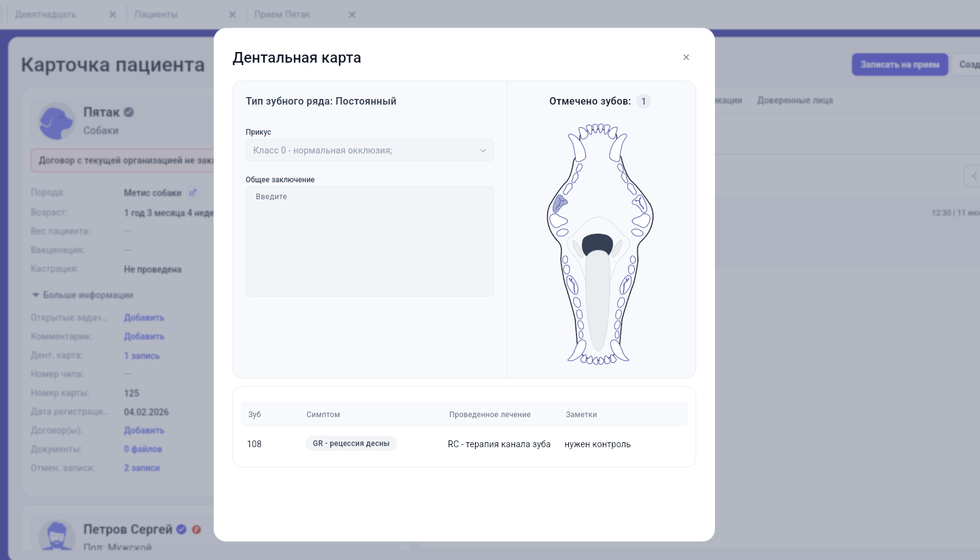Click the Записать на прием button
This screenshot has width=980, height=560.
click(900, 65)
